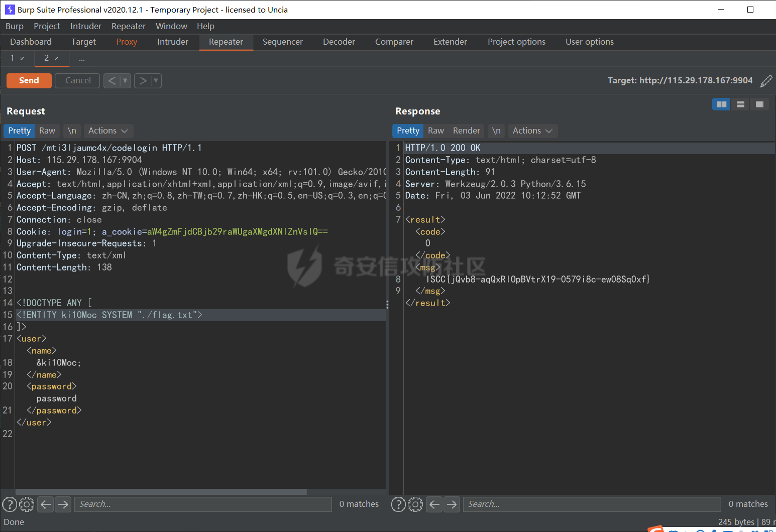Open the Help menu
The image size is (776, 532).
click(205, 26)
